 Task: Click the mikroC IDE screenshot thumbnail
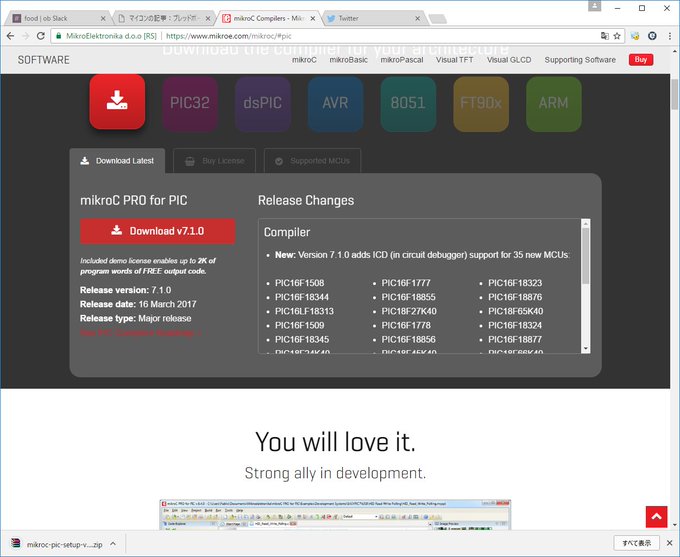[x=335, y=514]
